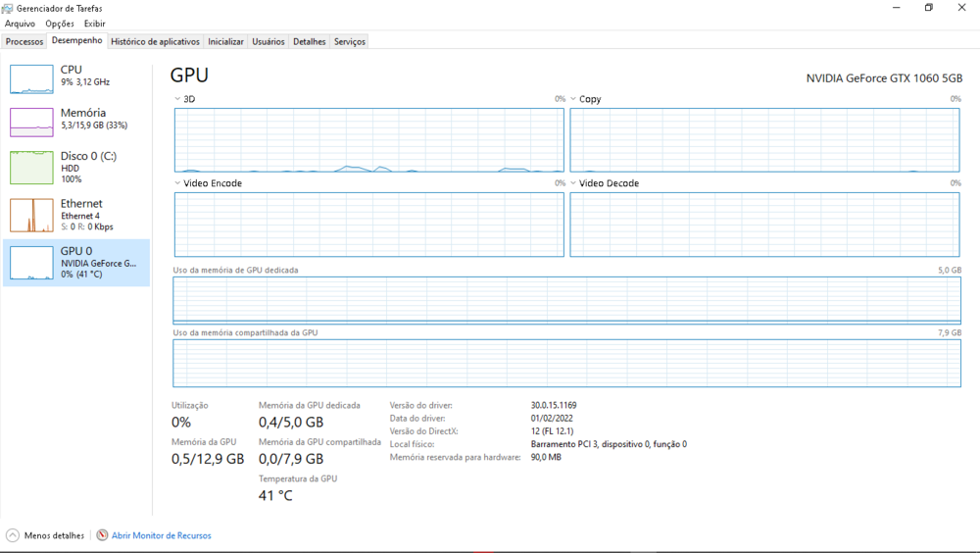This screenshot has width=980, height=553.
Task: Expand the Copy engine graph dropdown
Action: tap(573, 99)
